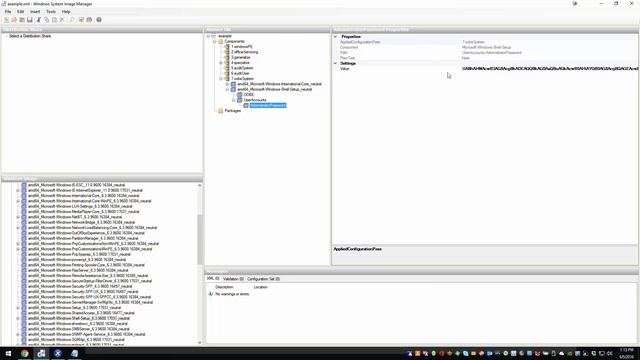The height and width of the screenshot is (360, 640).
Task: Expand Shell-Setup_6.3.9600 component in the image list
Action: [18, 318]
